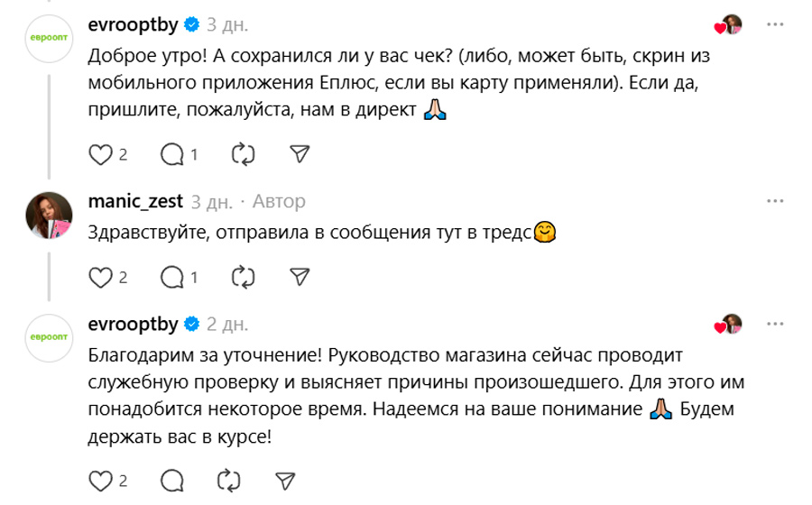
Task: Repost the first evrooptby comment
Action: pyautogui.click(x=243, y=154)
